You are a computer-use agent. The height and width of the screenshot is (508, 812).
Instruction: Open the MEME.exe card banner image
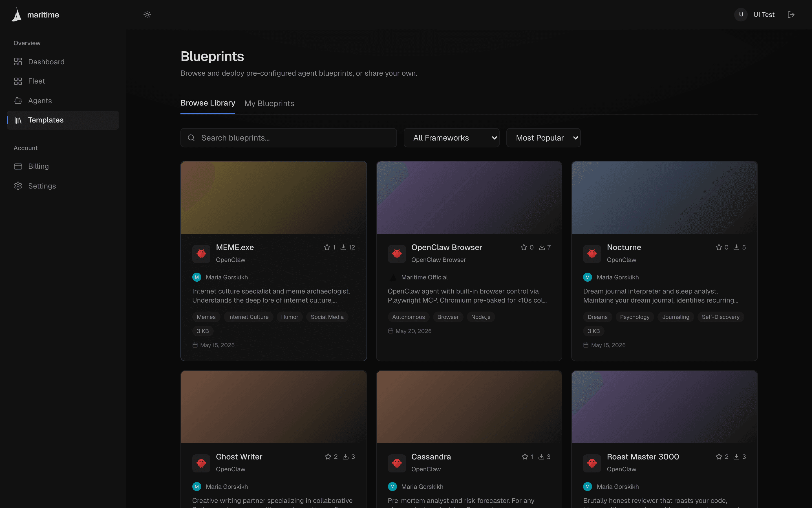[x=274, y=198]
